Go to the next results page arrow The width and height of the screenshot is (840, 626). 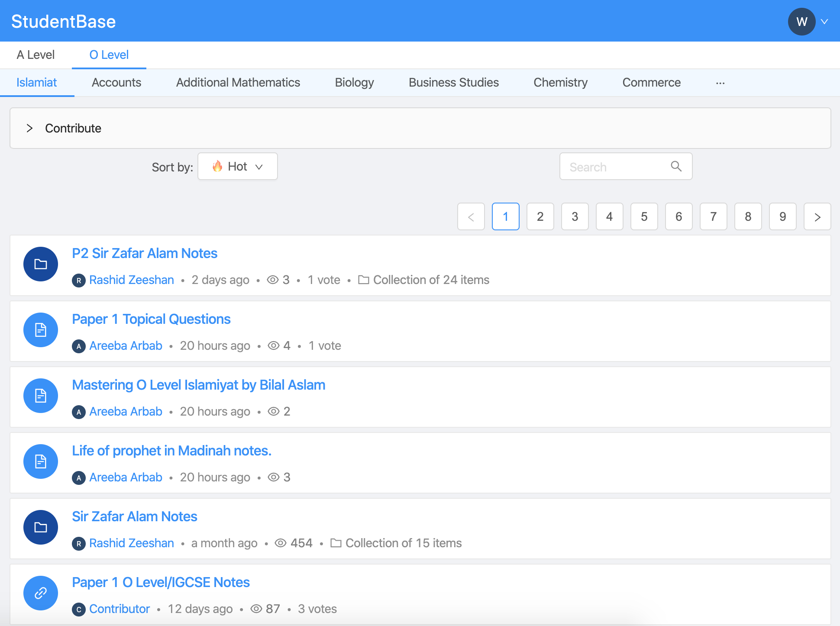(x=817, y=216)
